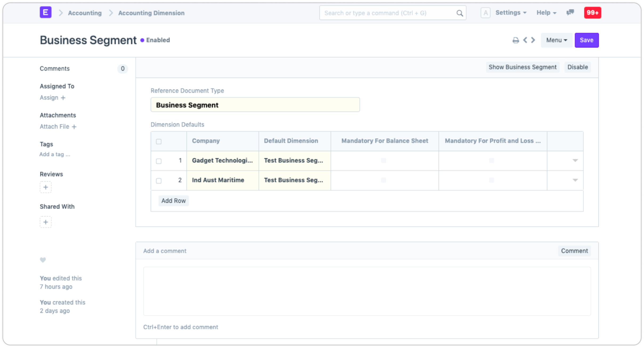Check the row 1 Gadget Technologies checkbox
The width and height of the screenshot is (644, 348).
159,161
